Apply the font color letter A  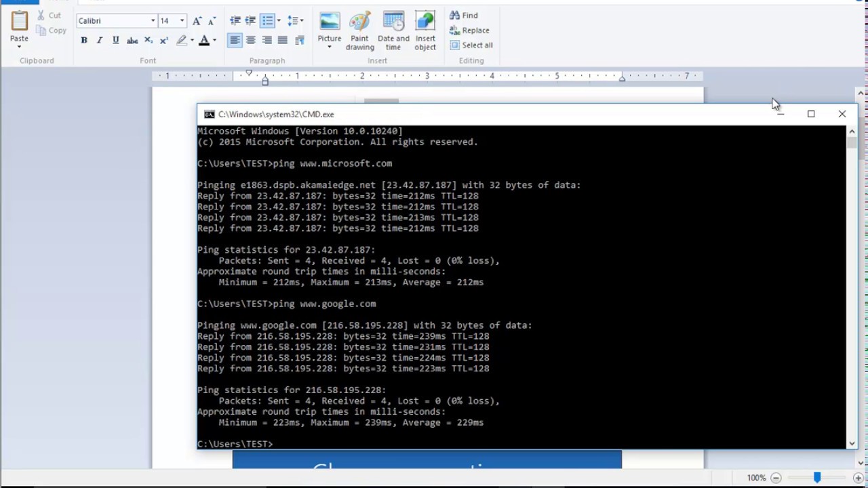click(204, 41)
